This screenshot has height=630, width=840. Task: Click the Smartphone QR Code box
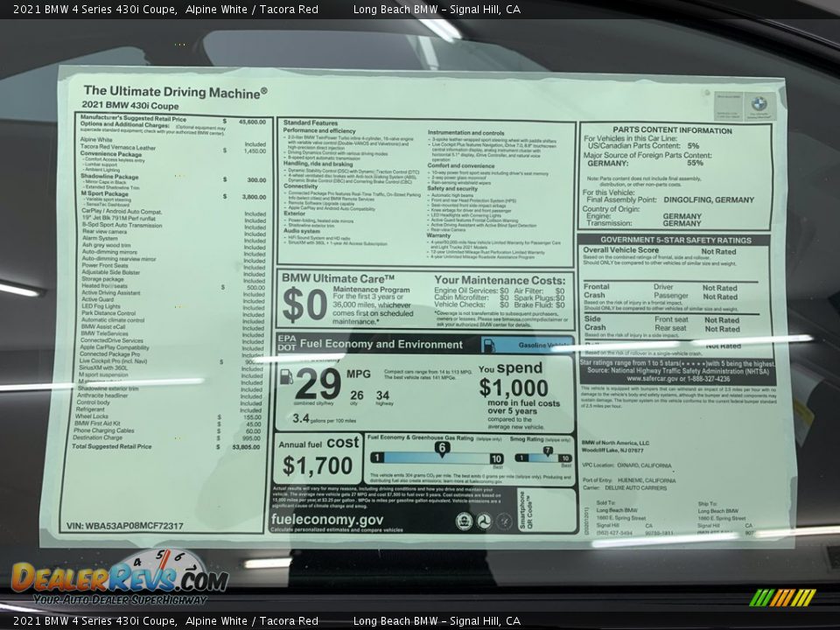(546, 511)
